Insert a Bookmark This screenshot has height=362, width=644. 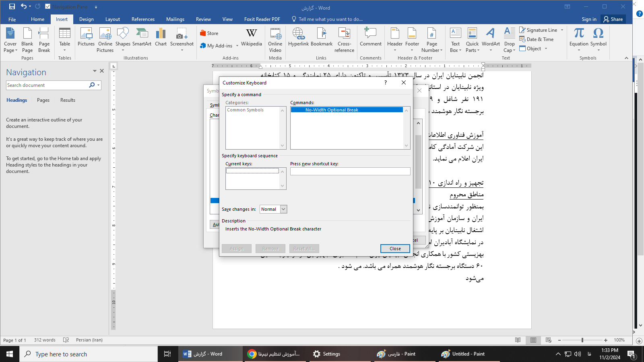point(322,37)
